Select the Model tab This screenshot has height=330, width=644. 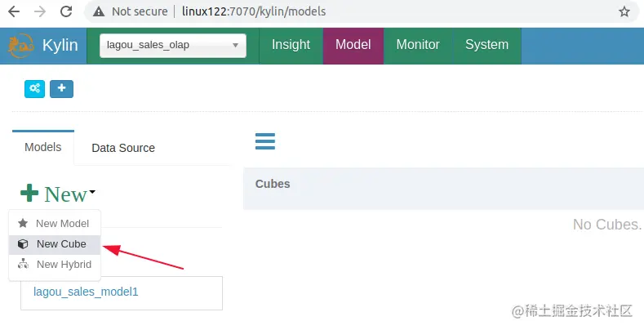tap(353, 45)
